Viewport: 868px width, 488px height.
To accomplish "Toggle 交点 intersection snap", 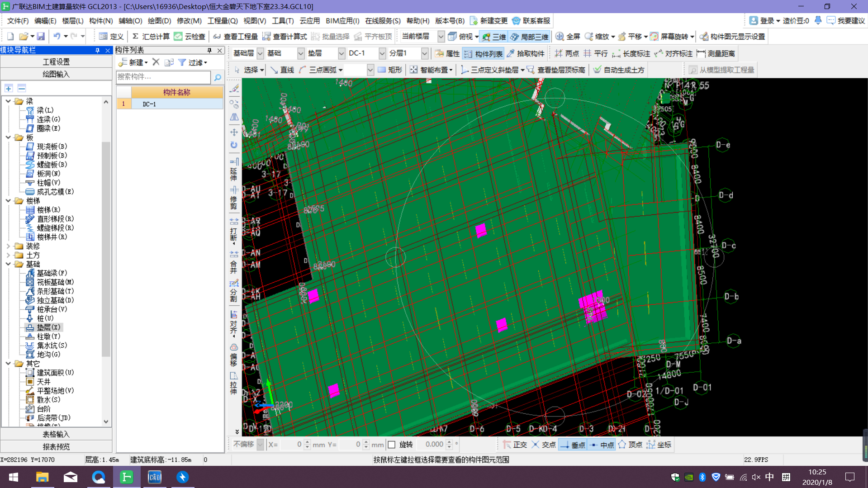I will (x=544, y=445).
